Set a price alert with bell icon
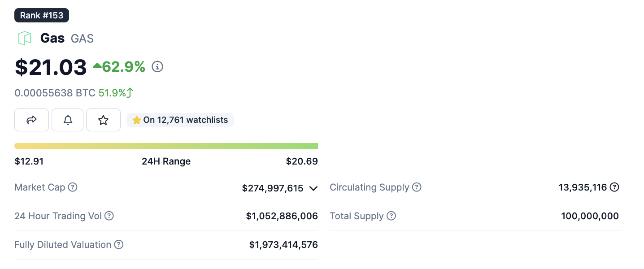 click(x=68, y=120)
